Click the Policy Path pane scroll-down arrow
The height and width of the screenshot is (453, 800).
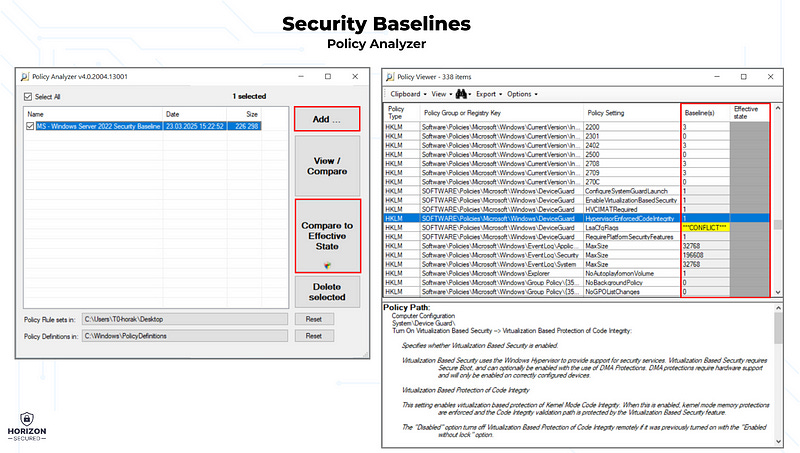pyautogui.click(x=778, y=441)
